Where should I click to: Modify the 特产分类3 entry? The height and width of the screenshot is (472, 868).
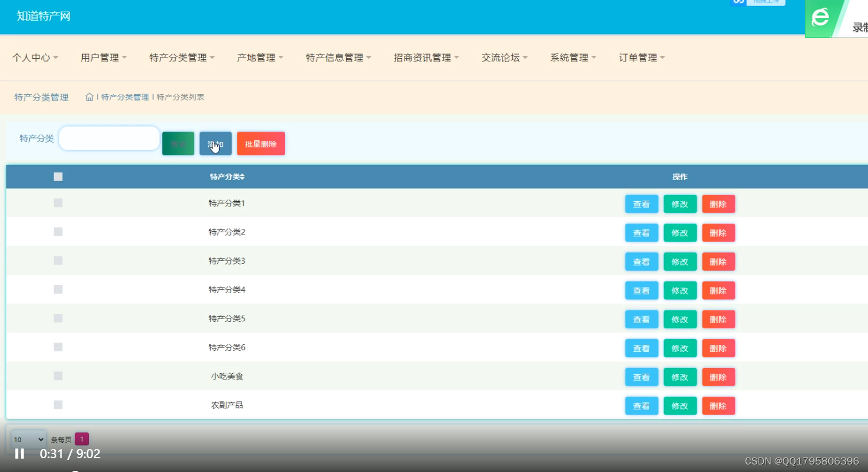click(x=680, y=262)
